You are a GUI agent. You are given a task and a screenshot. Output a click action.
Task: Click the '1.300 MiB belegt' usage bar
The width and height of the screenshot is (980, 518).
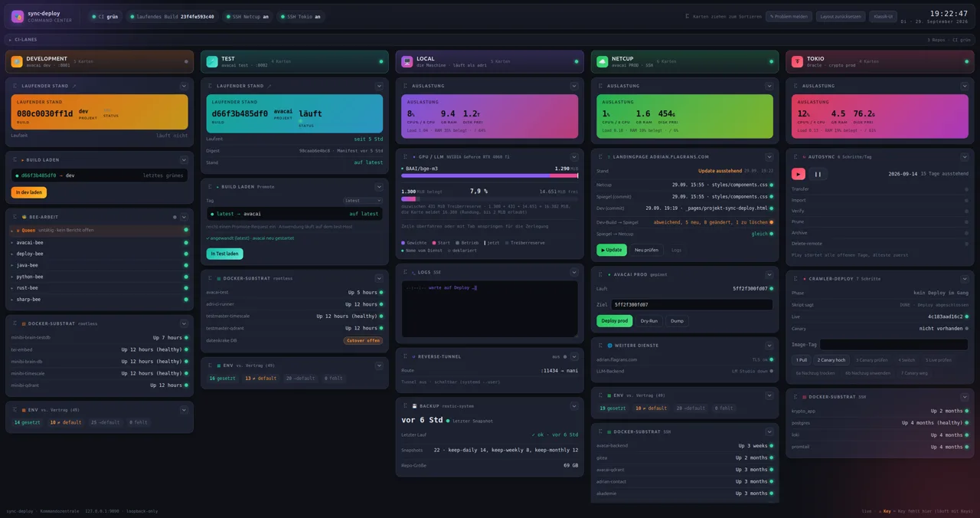(x=490, y=198)
